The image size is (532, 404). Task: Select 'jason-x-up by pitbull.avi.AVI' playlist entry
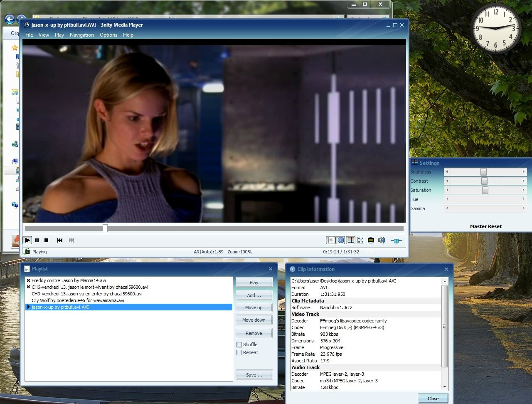tap(128, 307)
